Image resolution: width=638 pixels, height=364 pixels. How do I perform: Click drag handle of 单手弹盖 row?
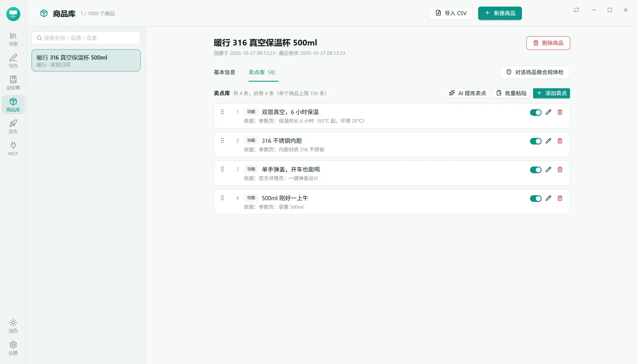click(223, 169)
